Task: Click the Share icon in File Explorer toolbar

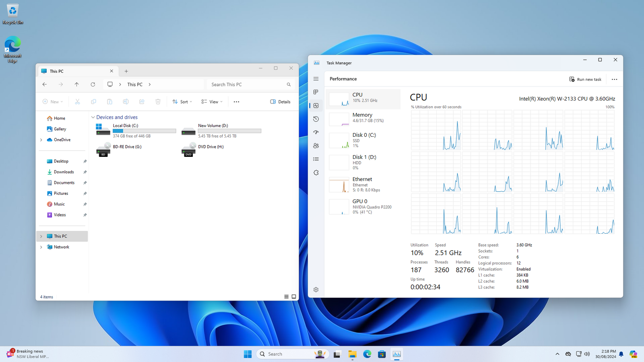Action: (x=142, y=102)
